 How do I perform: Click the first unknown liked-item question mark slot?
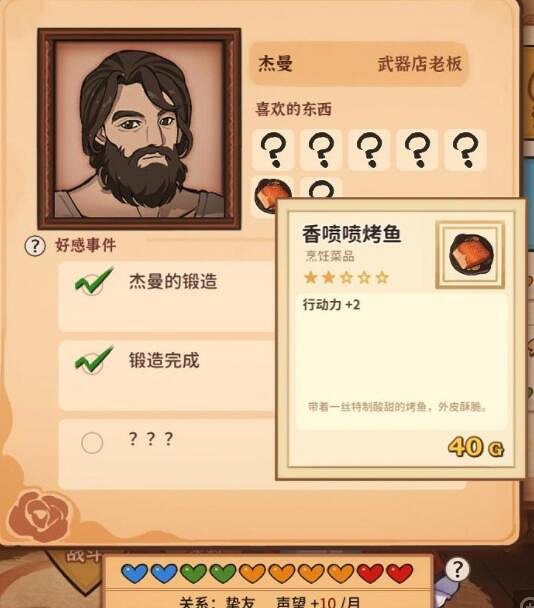click(273, 150)
